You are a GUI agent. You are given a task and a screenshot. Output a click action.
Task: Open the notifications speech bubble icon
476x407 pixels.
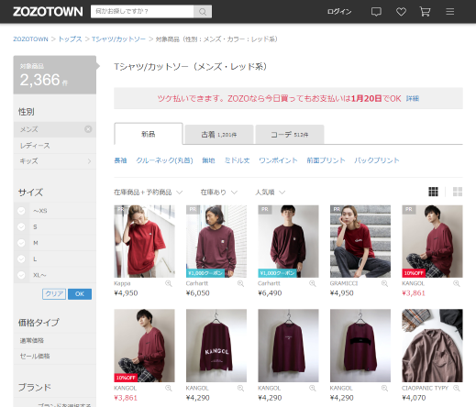coord(376,12)
